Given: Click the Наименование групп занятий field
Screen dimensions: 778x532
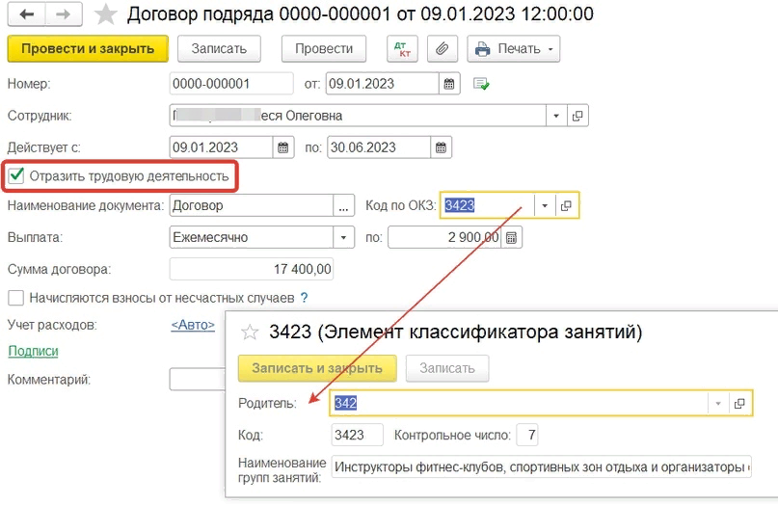Looking at the screenshot, I should click(x=542, y=467).
